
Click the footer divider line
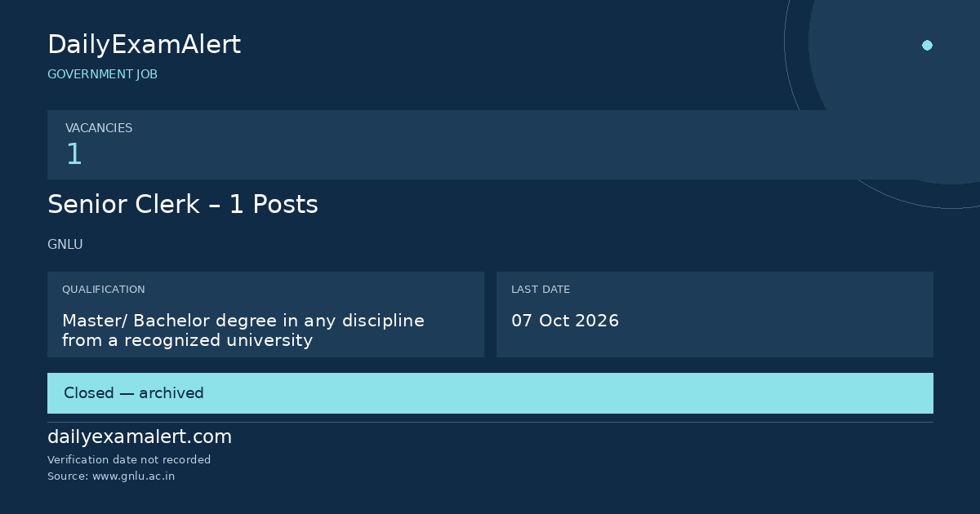click(490, 422)
